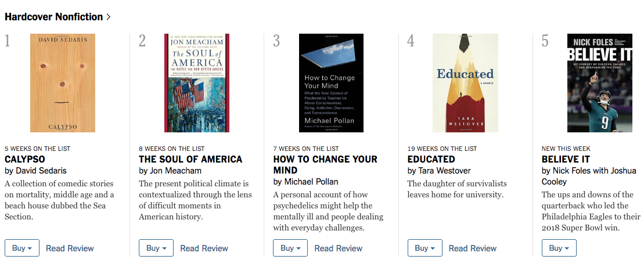644x274 pixels.
Task: Open the Read Review link for Educated
Action: click(473, 248)
